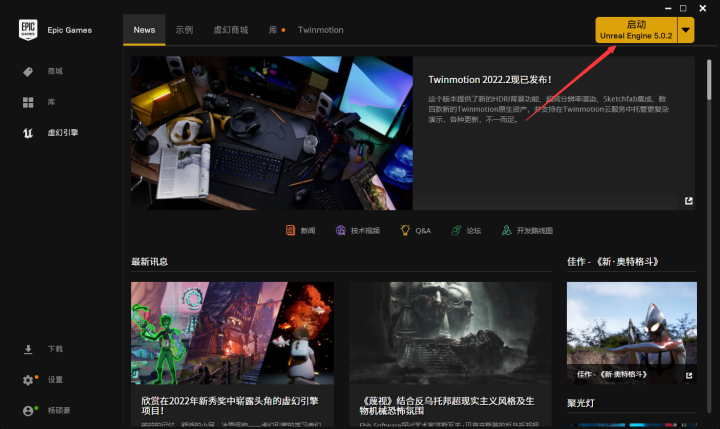
Task: Maximize the launcher window
Action: tap(683, 8)
